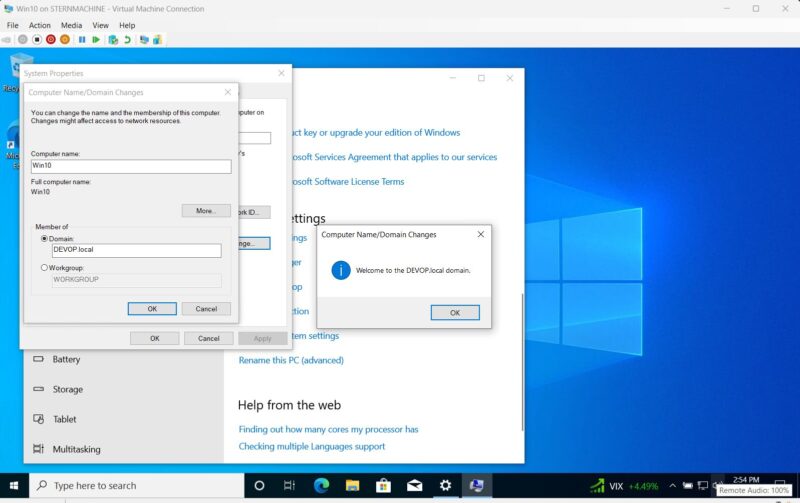This screenshot has height=503, width=800.
Task: Open the Services Agreement link
Action: (395, 157)
